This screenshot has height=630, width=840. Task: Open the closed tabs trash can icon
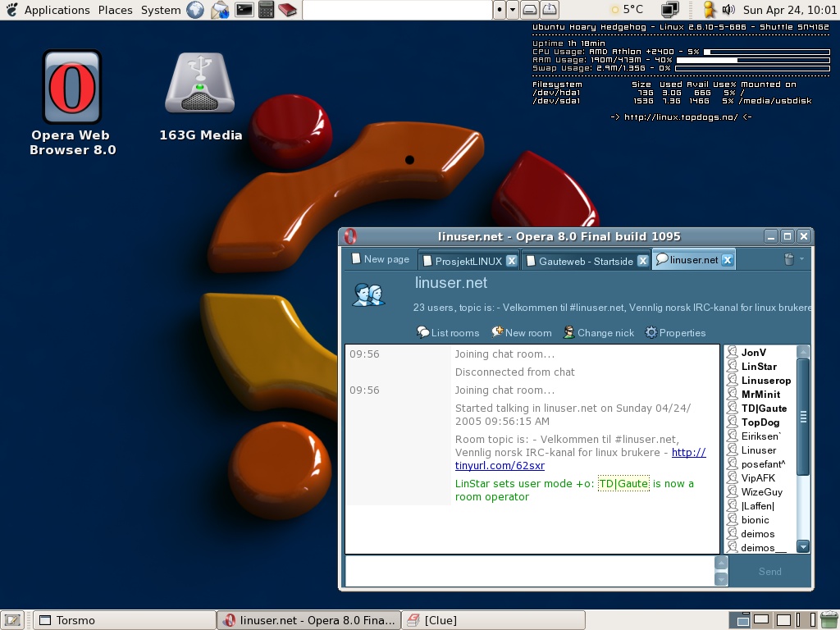coord(788,259)
